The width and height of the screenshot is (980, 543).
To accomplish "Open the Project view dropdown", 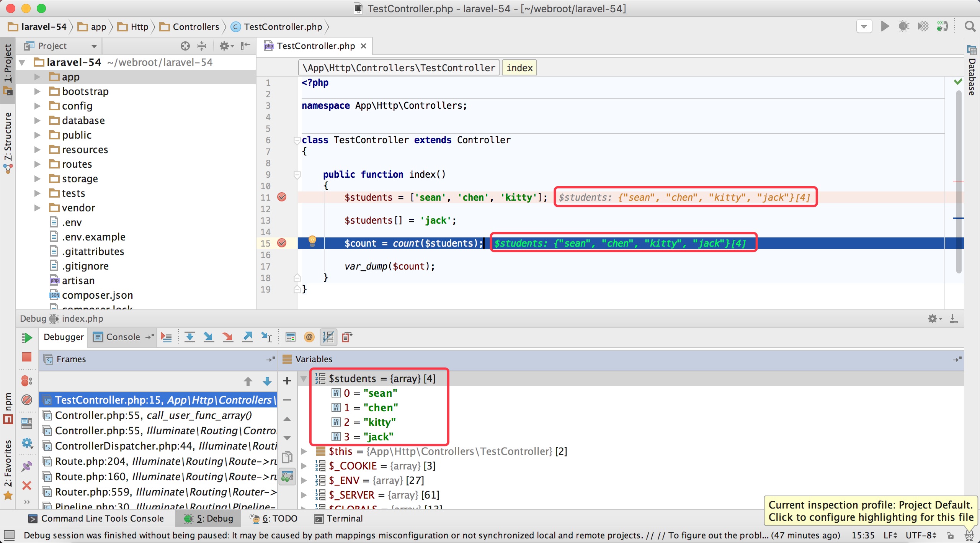I will click(94, 46).
